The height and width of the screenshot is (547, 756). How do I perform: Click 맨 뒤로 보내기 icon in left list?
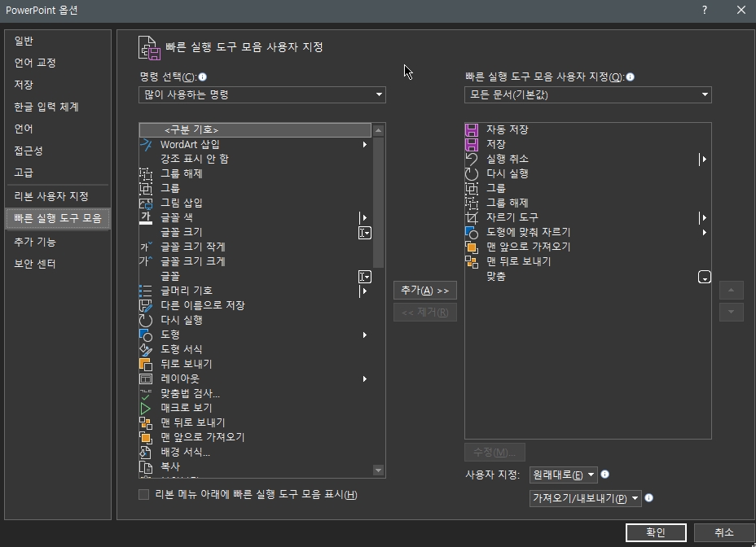pos(146,422)
